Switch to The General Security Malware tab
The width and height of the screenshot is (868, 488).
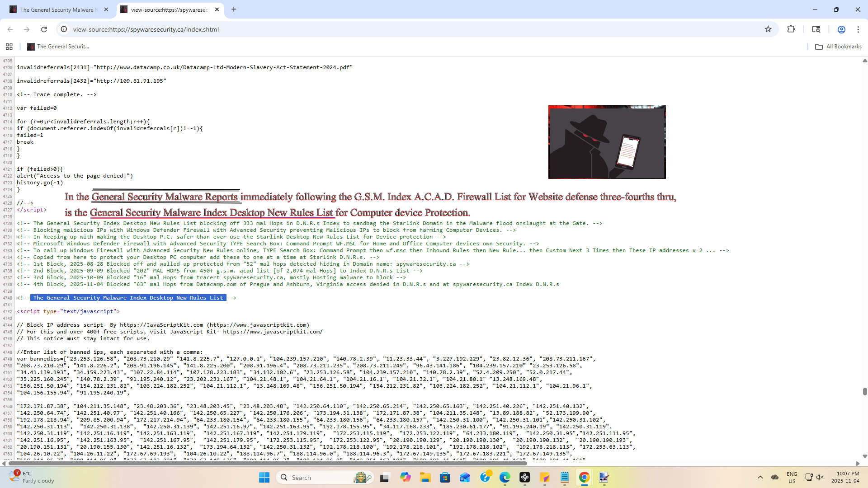point(57,9)
